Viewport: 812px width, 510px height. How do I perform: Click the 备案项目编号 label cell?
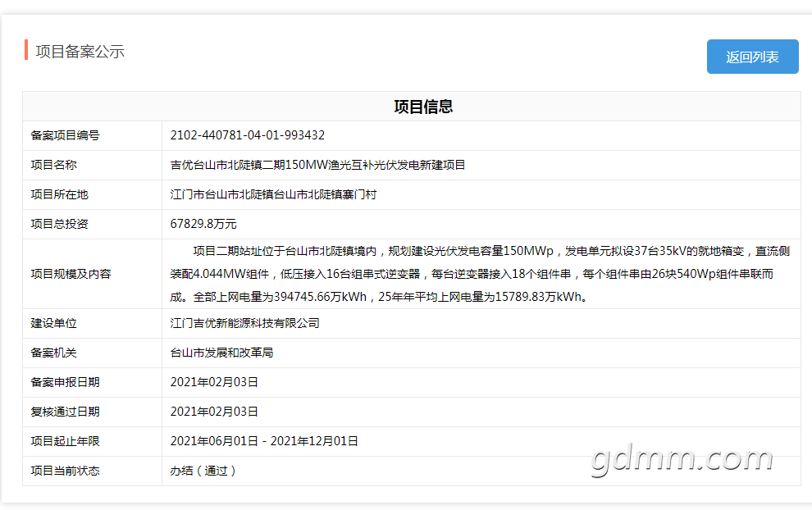[x=92, y=135]
